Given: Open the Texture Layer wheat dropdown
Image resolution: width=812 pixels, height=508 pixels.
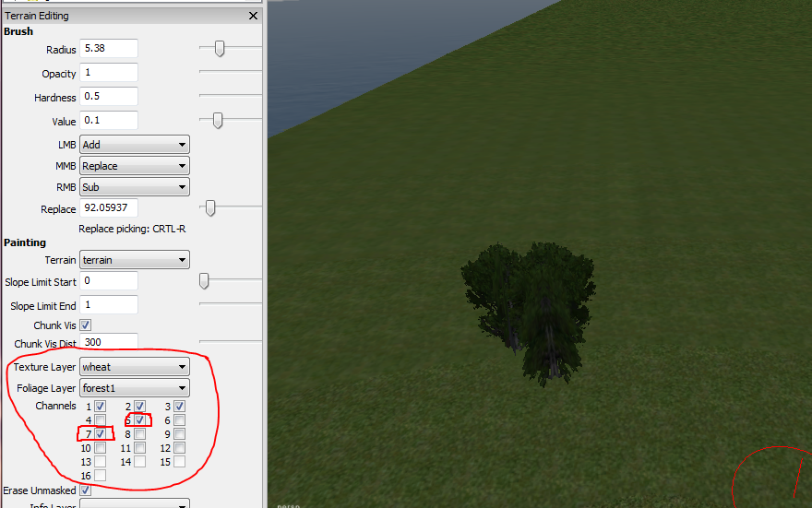Looking at the screenshot, I should click(135, 367).
